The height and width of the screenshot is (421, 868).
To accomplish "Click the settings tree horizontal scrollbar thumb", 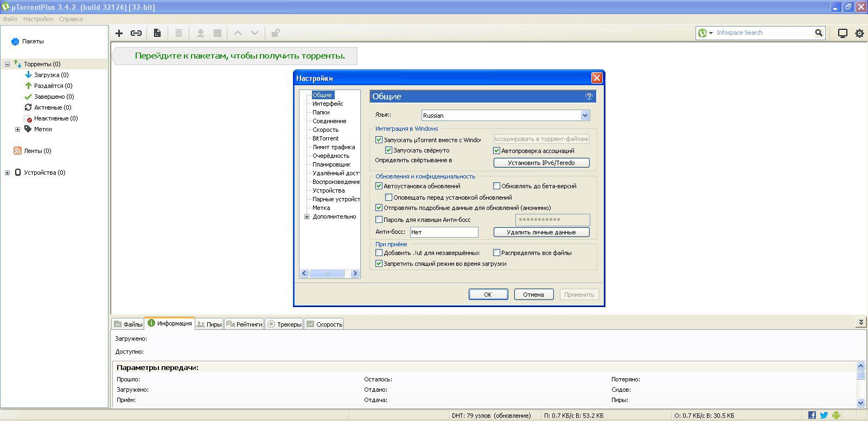I will pyautogui.click(x=327, y=273).
